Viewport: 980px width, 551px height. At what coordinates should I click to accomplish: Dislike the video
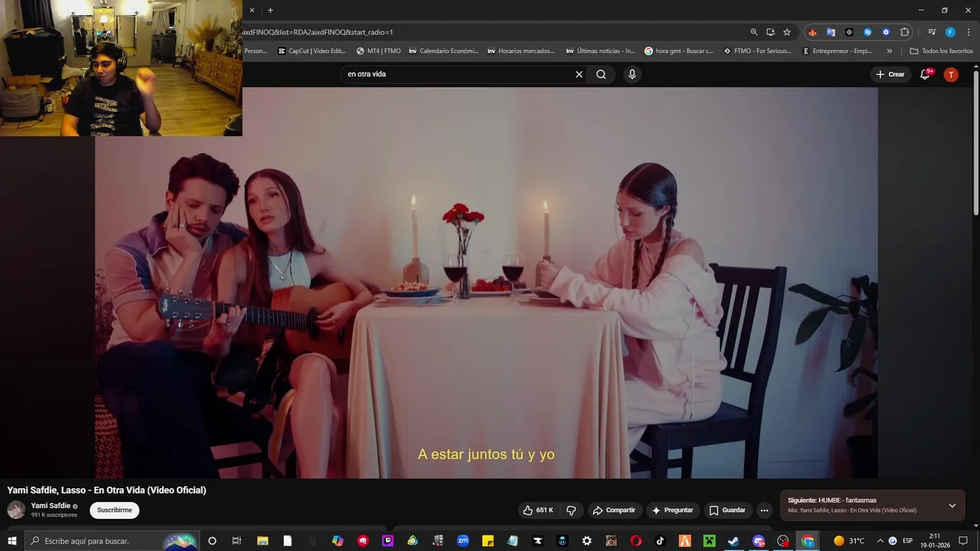[571, 510]
